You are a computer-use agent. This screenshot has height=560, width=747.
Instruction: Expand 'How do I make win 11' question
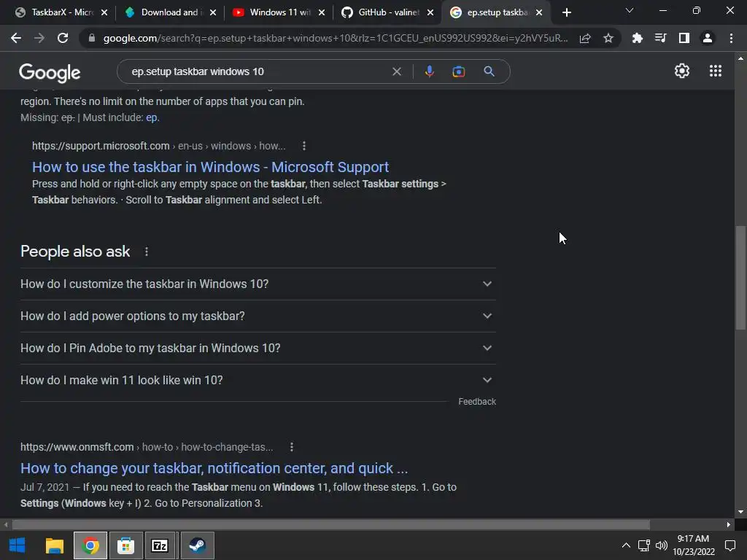(x=258, y=380)
